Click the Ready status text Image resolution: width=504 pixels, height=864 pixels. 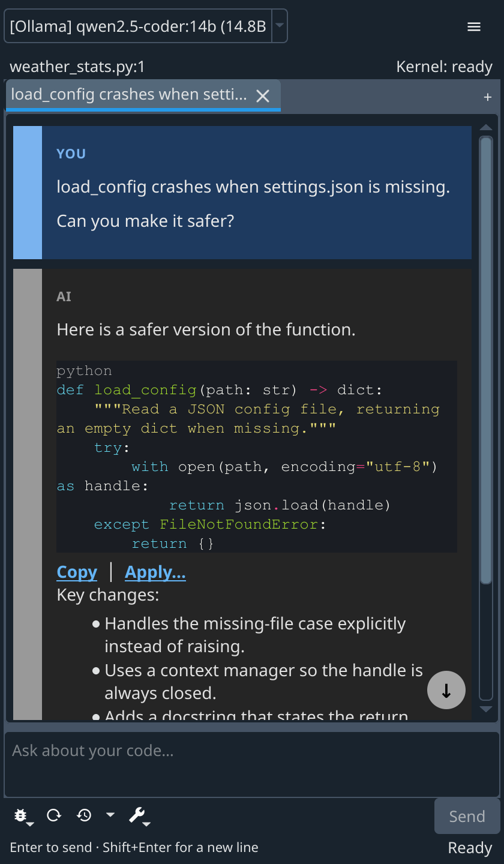point(470,848)
